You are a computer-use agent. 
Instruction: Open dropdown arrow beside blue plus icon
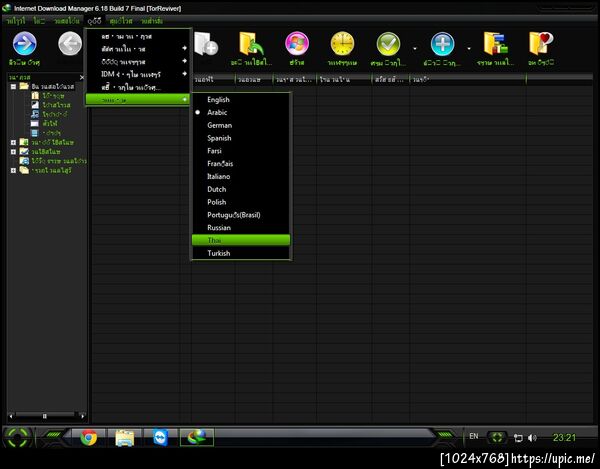coord(469,49)
